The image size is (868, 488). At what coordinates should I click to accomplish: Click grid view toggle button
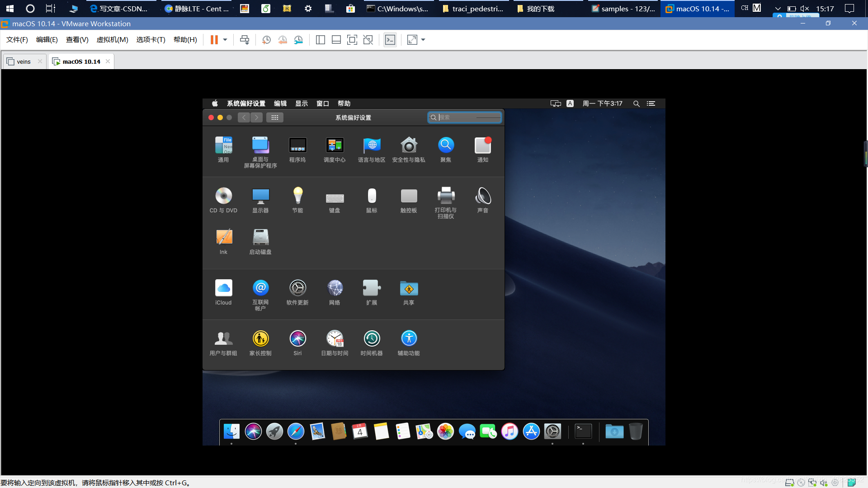(x=274, y=117)
